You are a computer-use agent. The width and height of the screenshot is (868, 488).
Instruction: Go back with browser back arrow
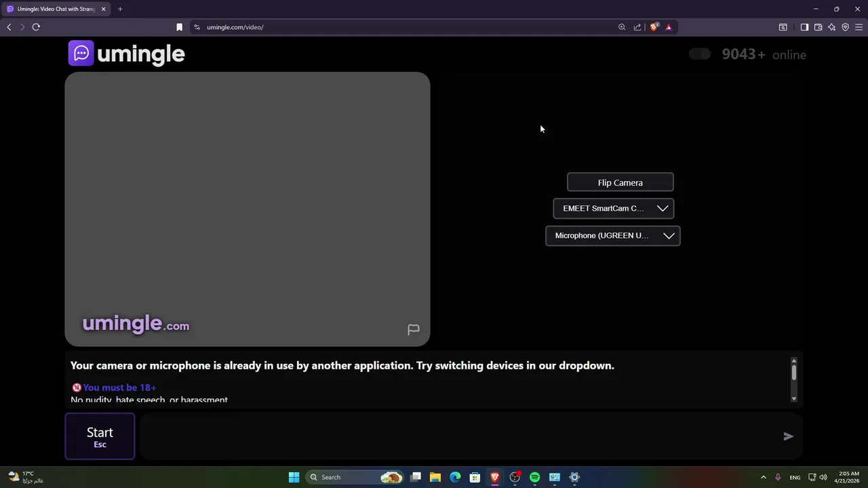pos(9,27)
